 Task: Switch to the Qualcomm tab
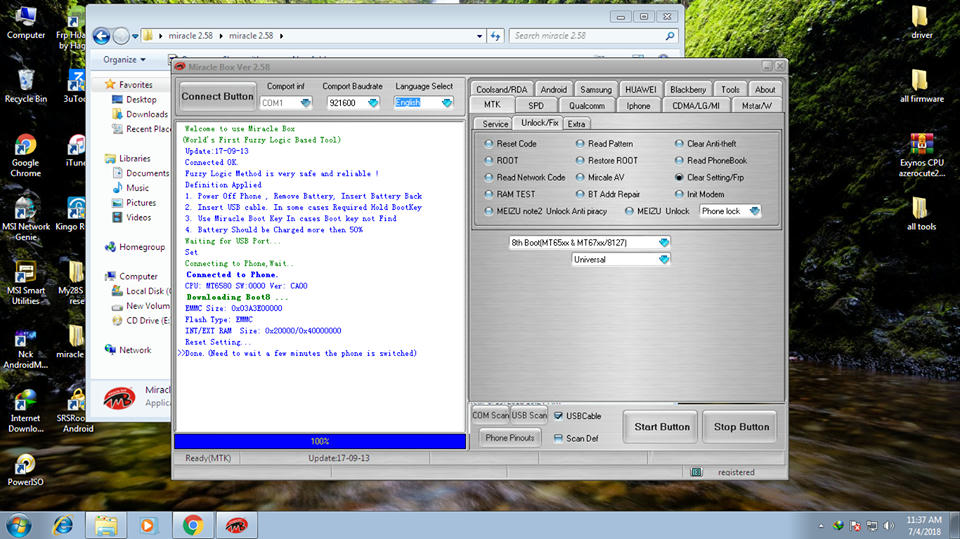[x=587, y=106]
